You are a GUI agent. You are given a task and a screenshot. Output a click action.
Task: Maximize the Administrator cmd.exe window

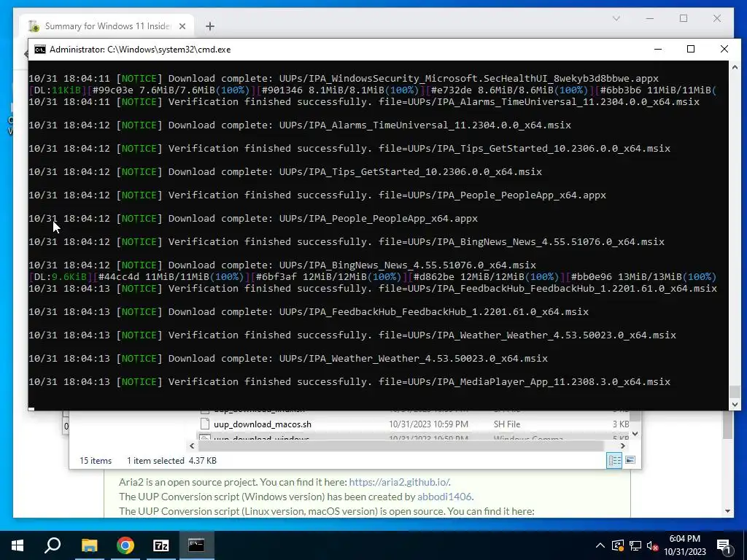tap(691, 49)
